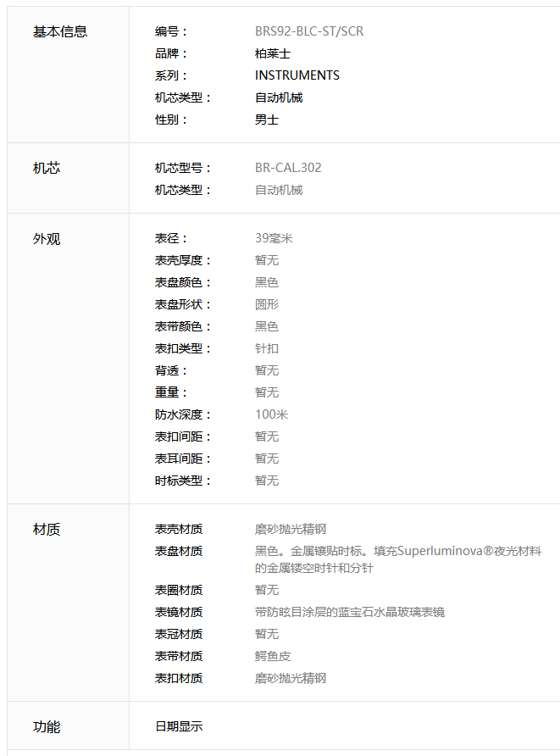Click the 表带材质 label
The height and width of the screenshot is (756, 560).
(x=178, y=656)
